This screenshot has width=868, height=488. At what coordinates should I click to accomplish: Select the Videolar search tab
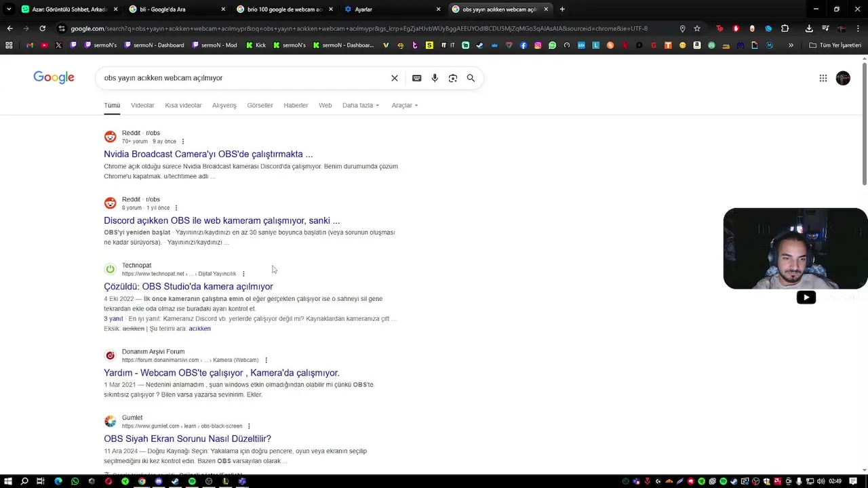(142, 105)
